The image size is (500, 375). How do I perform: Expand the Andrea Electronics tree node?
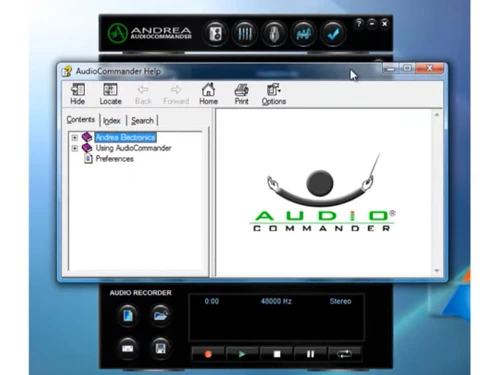point(75,138)
